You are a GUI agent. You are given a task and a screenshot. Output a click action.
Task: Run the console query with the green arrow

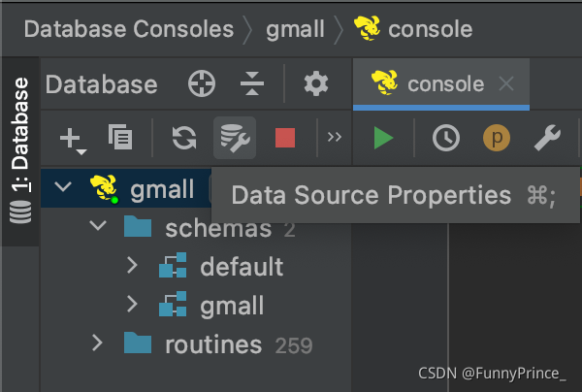click(383, 138)
